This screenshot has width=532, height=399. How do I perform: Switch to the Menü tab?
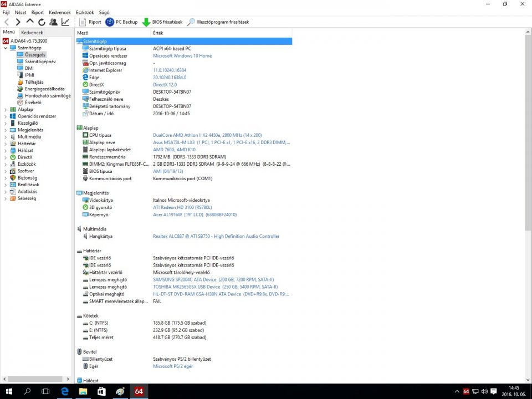click(x=9, y=32)
